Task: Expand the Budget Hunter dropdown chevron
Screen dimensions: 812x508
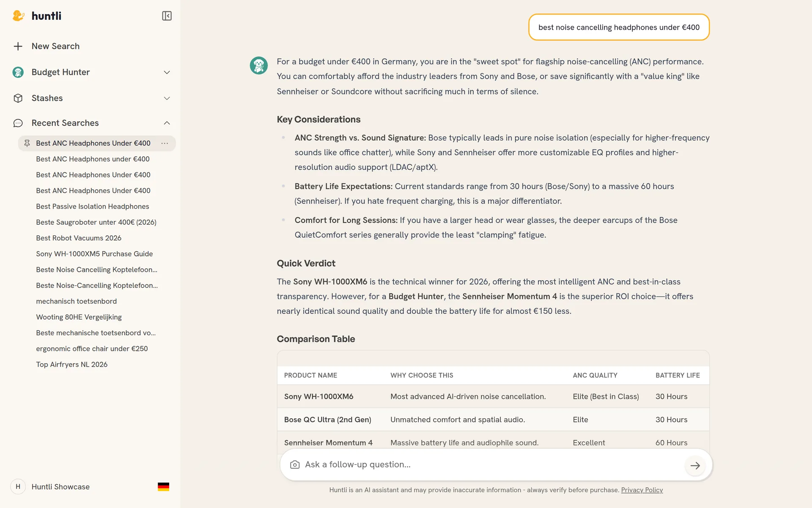Action: coord(167,72)
